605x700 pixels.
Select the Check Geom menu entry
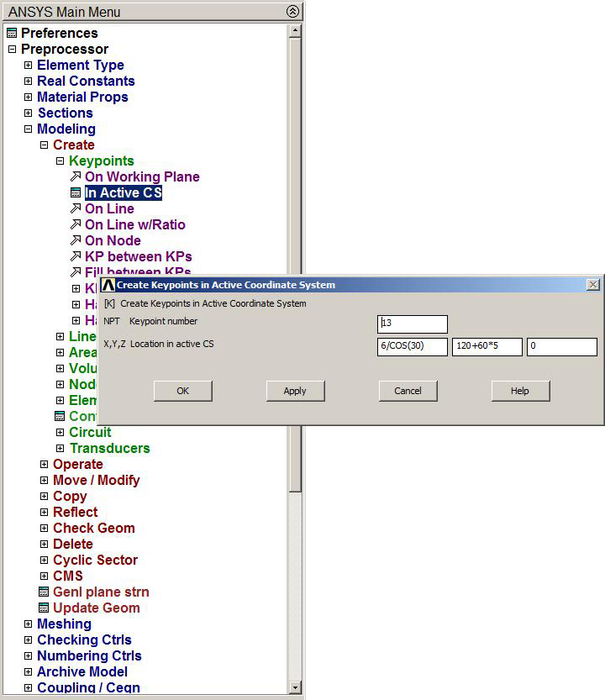pyautogui.click(x=93, y=529)
